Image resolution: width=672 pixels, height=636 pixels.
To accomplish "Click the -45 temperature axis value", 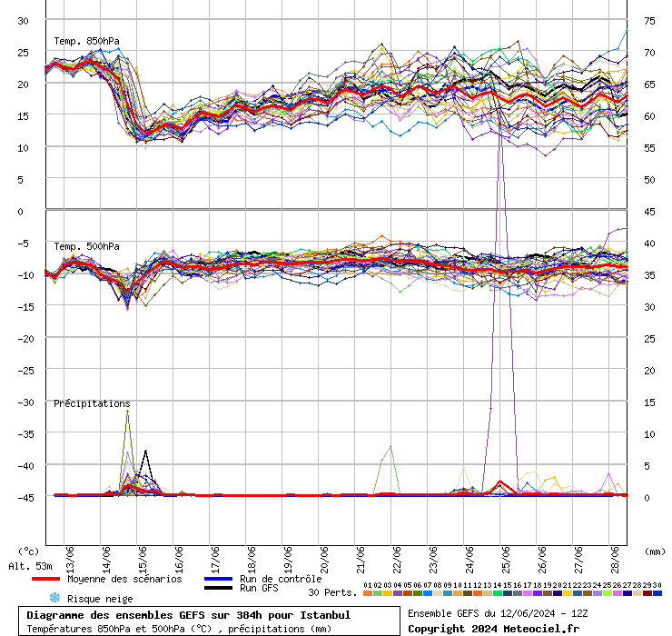I will pos(25,498).
